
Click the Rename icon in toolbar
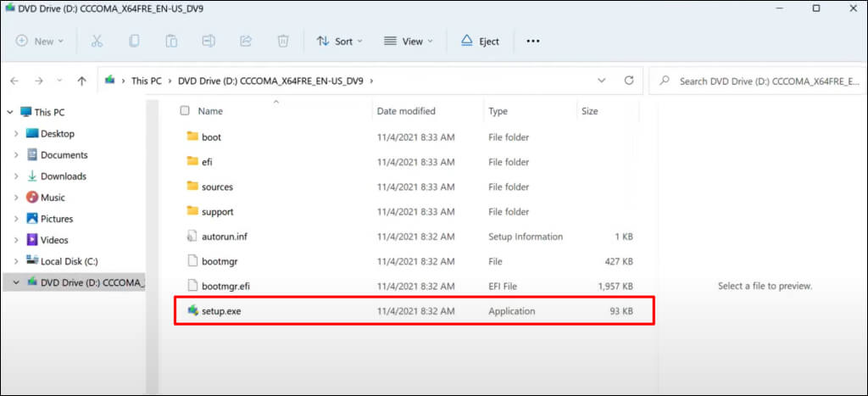pos(209,41)
